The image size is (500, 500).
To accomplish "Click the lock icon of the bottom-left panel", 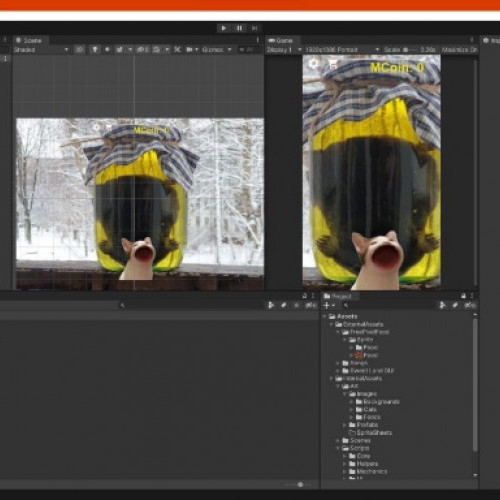I will (x=304, y=296).
